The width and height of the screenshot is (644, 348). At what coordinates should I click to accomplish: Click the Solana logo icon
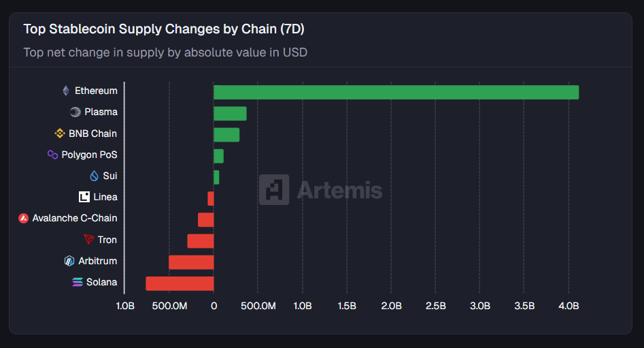[x=78, y=282]
